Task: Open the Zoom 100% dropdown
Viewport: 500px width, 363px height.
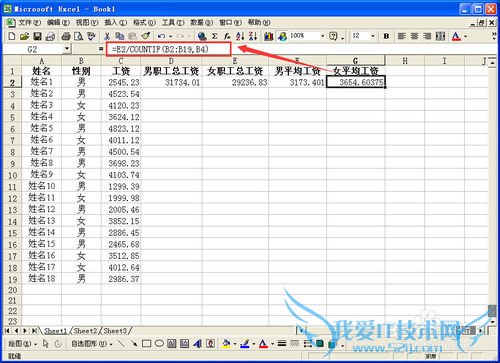Action: [322, 36]
